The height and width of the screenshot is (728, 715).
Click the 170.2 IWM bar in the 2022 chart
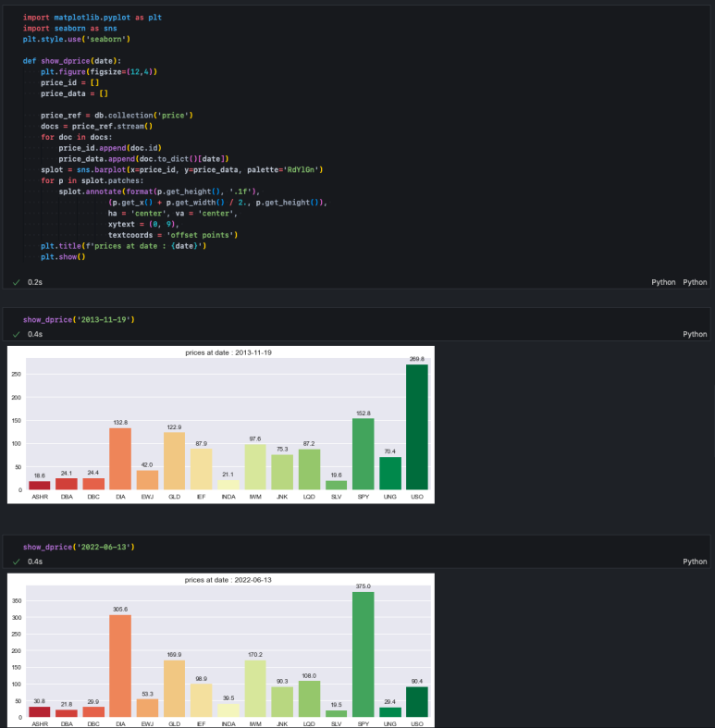(255, 689)
